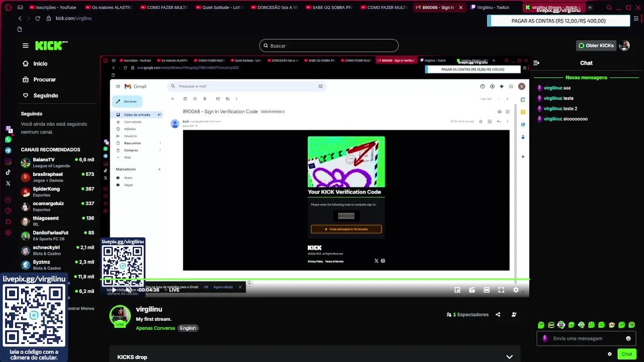Screen dimensions: 644x362
Task: Reload the kick.com page
Action: tap(37, 18)
